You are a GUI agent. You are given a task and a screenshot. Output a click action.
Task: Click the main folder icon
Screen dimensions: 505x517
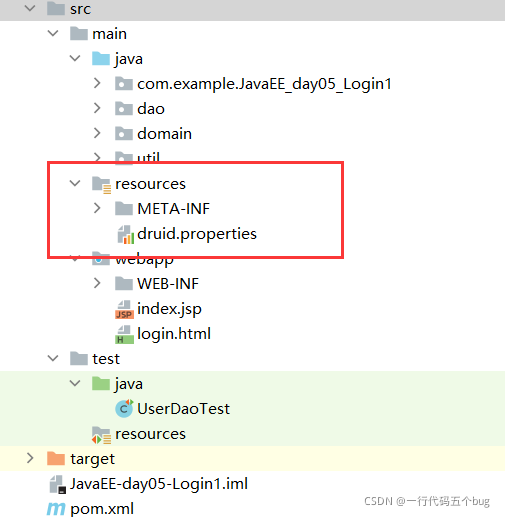point(79,33)
